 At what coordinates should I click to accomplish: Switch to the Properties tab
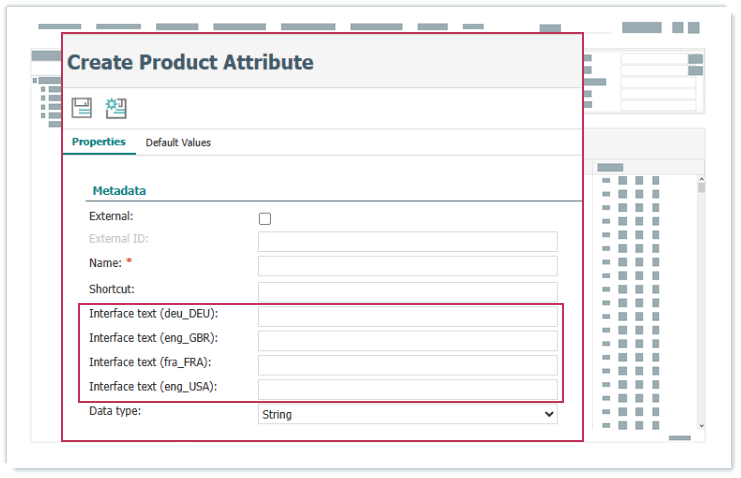click(x=99, y=142)
